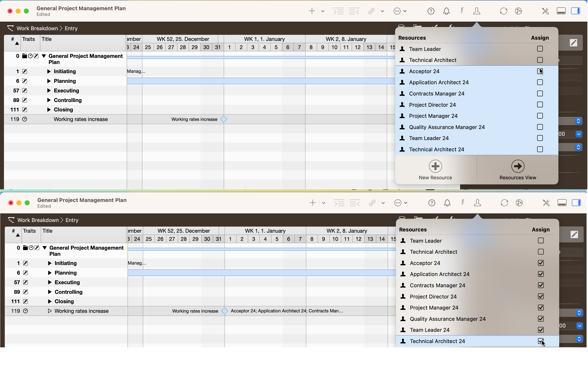Check Application Architect 24 box in upper popover

click(540, 82)
